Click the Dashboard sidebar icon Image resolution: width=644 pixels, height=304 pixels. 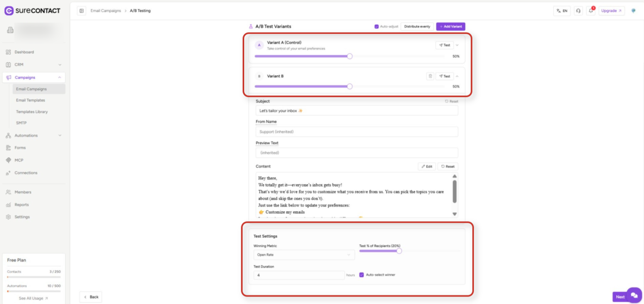pos(9,52)
